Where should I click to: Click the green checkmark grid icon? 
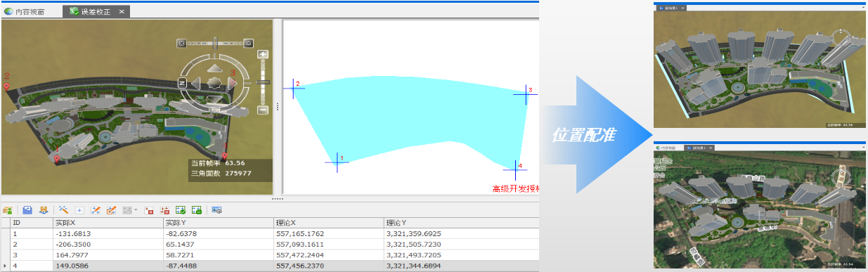click(x=181, y=210)
